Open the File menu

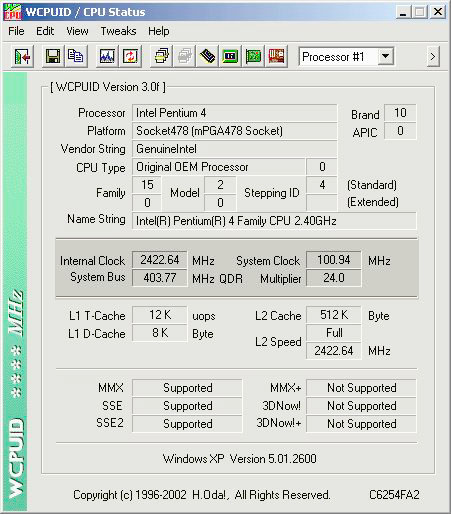pyautogui.click(x=16, y=31)
